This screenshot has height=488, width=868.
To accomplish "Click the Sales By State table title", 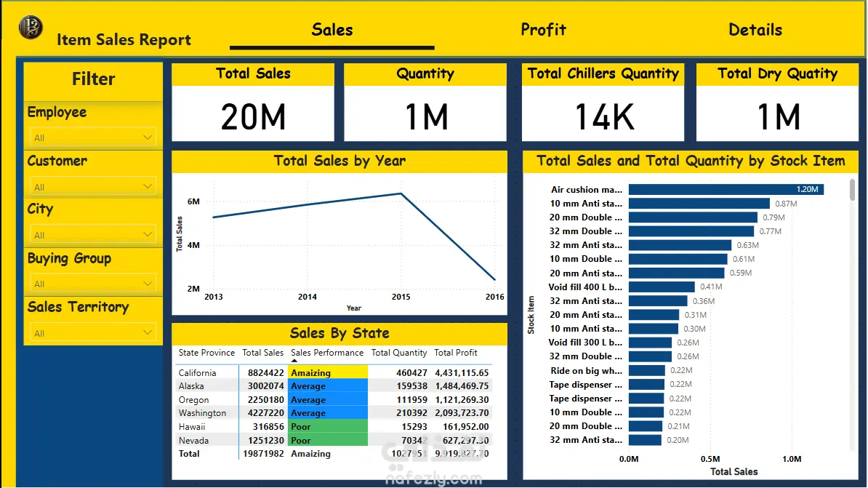I will (x=339, y=333).
